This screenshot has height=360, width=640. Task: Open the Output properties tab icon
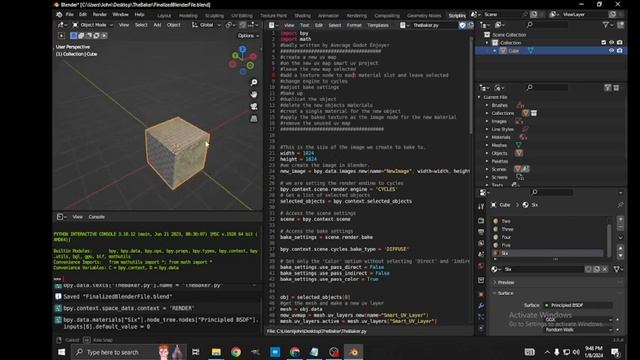[481, 232]
